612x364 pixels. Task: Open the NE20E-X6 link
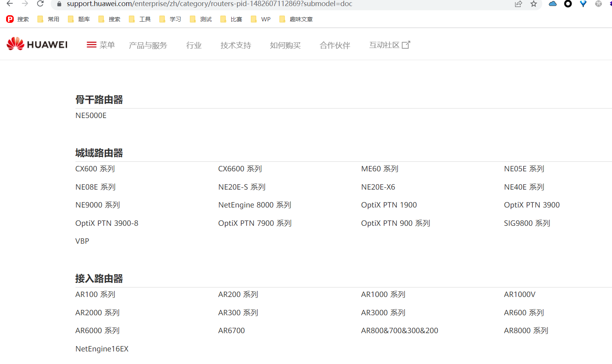pos(378,187)
